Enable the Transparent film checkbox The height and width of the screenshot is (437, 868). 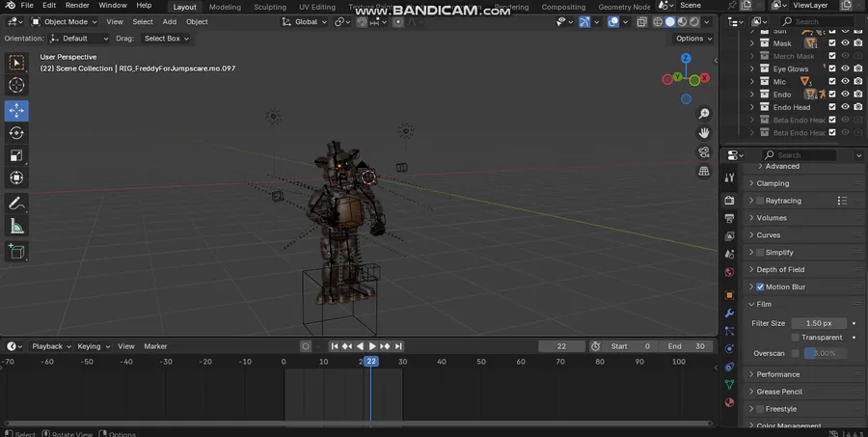[796, 338]
